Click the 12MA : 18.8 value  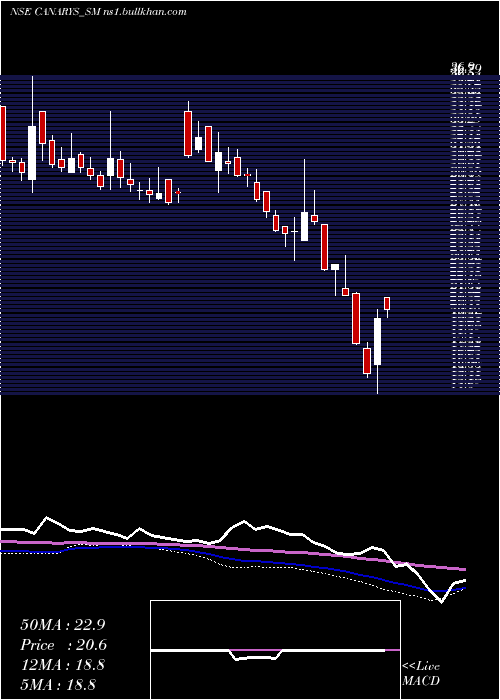click(x=63, y=665)
